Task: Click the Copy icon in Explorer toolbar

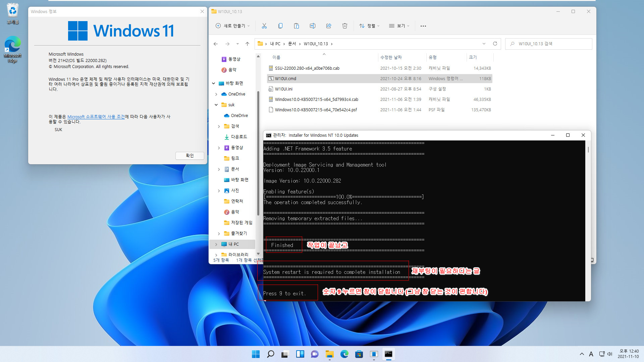Action: pos(280,26)
